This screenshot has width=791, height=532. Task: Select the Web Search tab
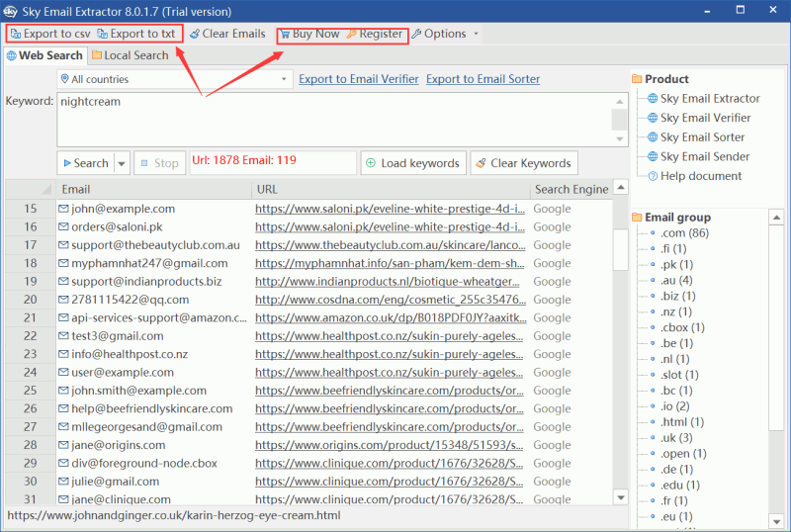pyautogui.click(x=44, y=55)
